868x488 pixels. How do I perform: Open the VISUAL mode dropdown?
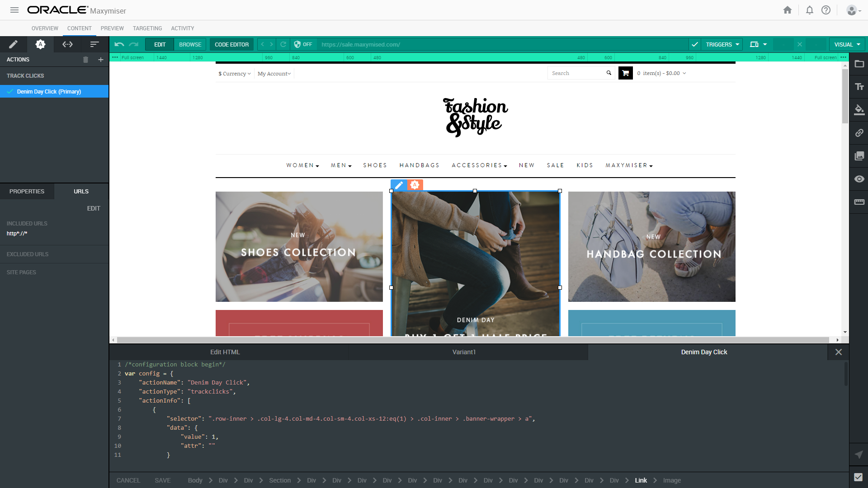point(847,44)
